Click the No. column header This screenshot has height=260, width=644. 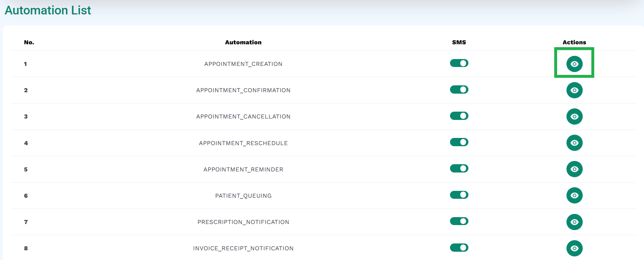tap(29, 42)
